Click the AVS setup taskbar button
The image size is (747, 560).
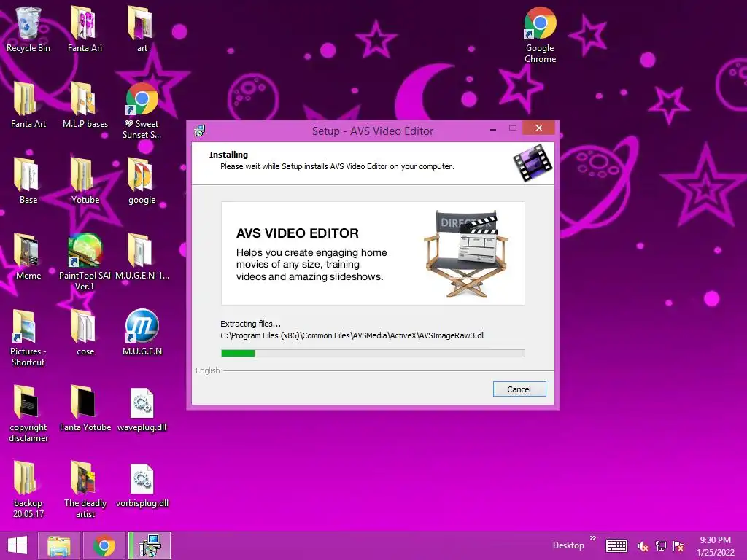(150, 545)
